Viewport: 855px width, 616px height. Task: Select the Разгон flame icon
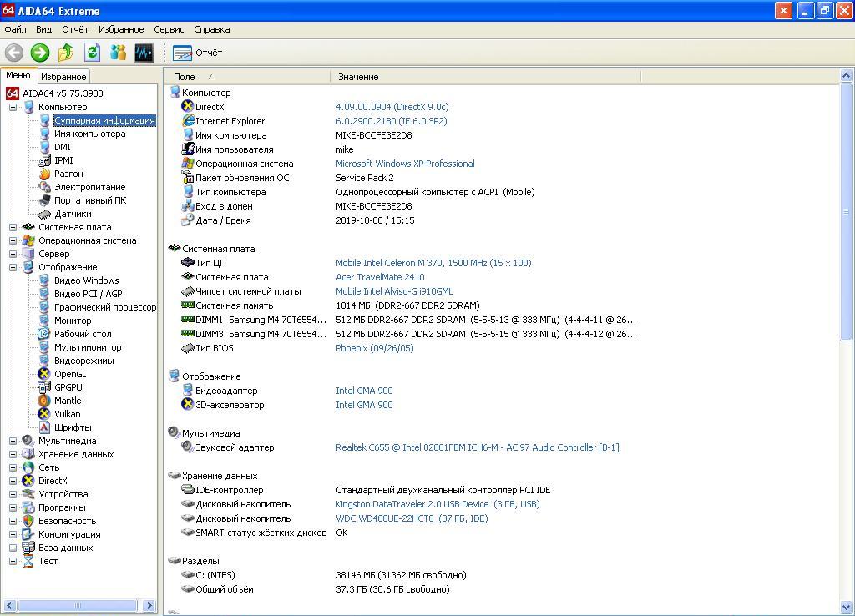tap(45, 174)
